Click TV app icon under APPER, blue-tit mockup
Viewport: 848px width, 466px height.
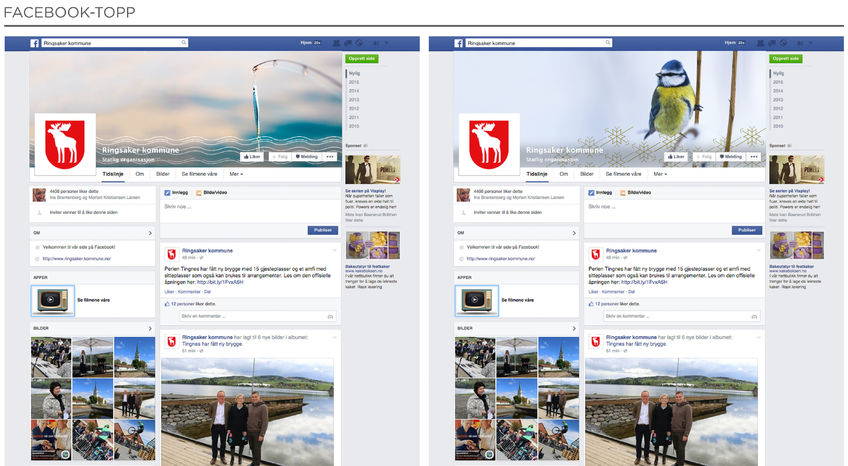point(476,301)
